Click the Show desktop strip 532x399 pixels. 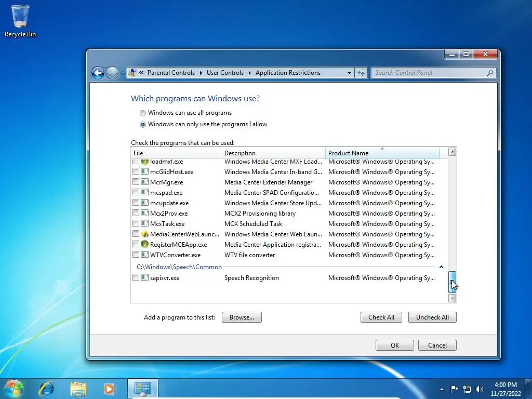pyautogui.click(x=529, y=389)
